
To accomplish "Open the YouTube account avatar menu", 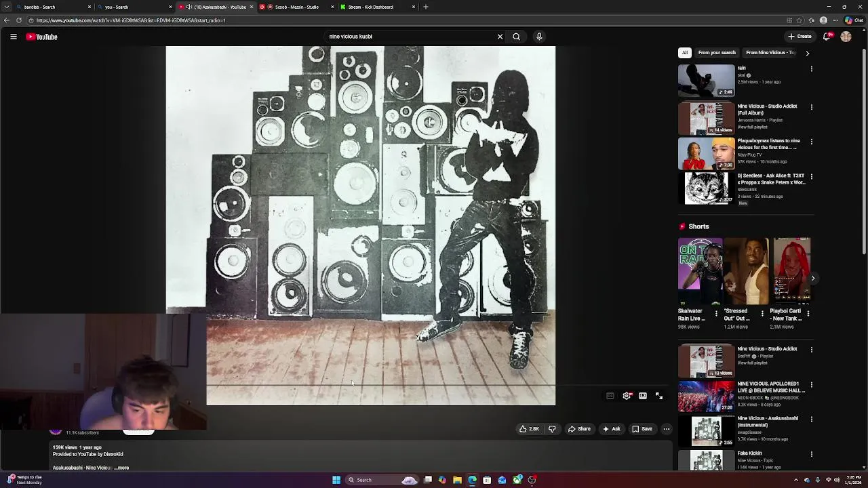I will pyautogui.click(x=846, y=37).
